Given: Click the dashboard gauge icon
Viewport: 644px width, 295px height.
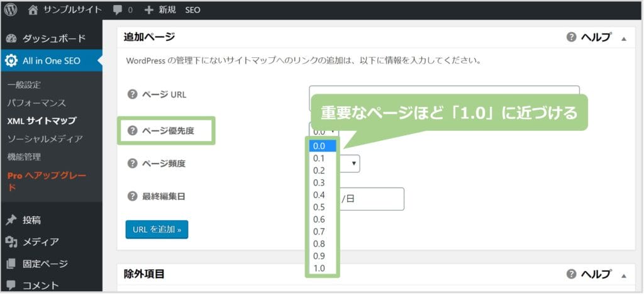Looking at the screenshot, I should (11, 38).
